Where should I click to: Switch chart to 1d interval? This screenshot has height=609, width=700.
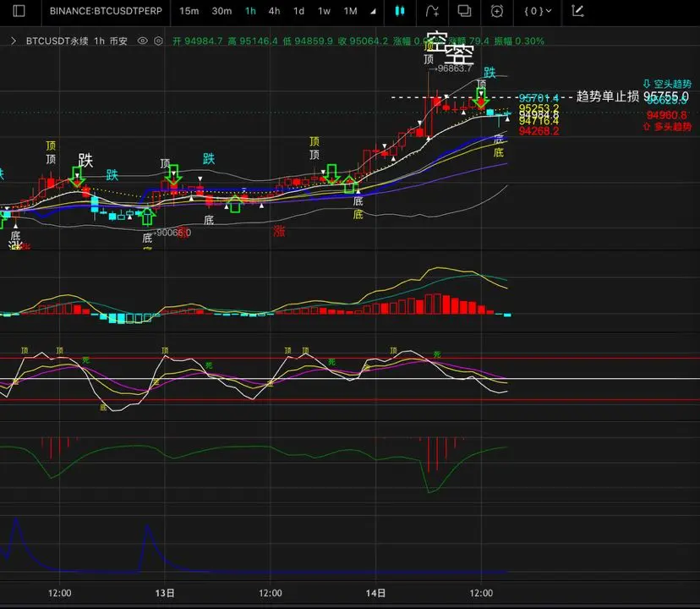pos(298,11)
